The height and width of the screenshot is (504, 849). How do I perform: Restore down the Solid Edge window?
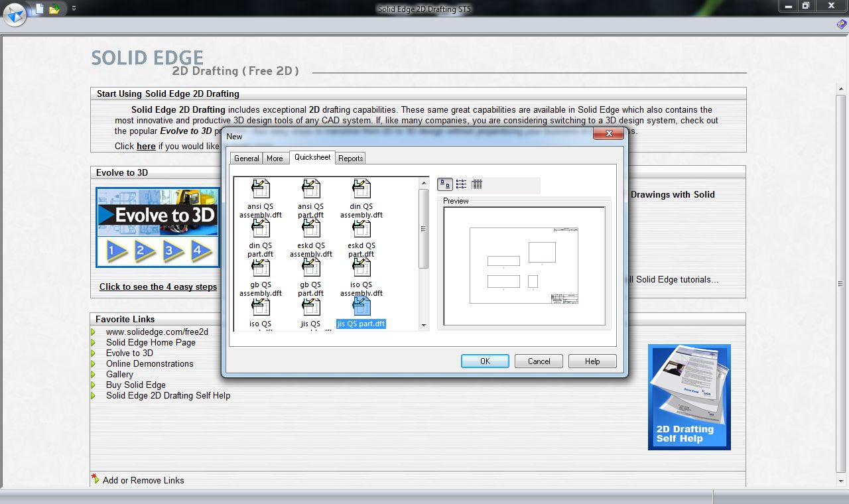click(x=806, y=5)
